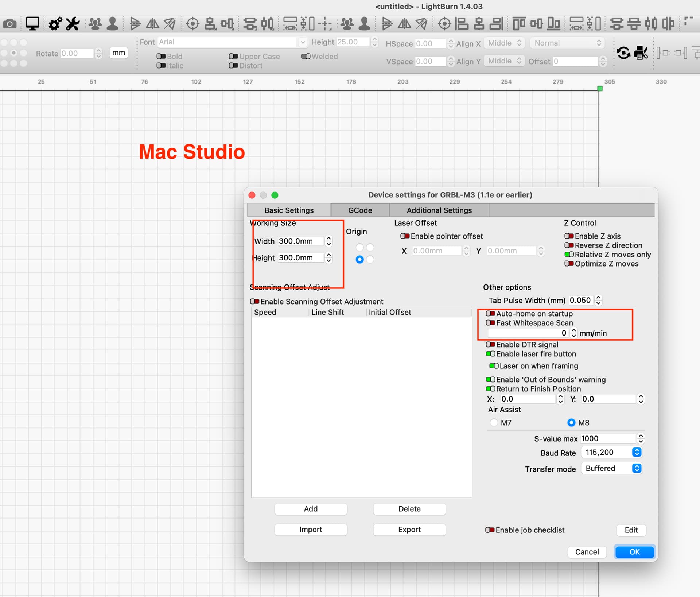
Task: Toggle Enable job checklist
Action: (x=490, y=530)
